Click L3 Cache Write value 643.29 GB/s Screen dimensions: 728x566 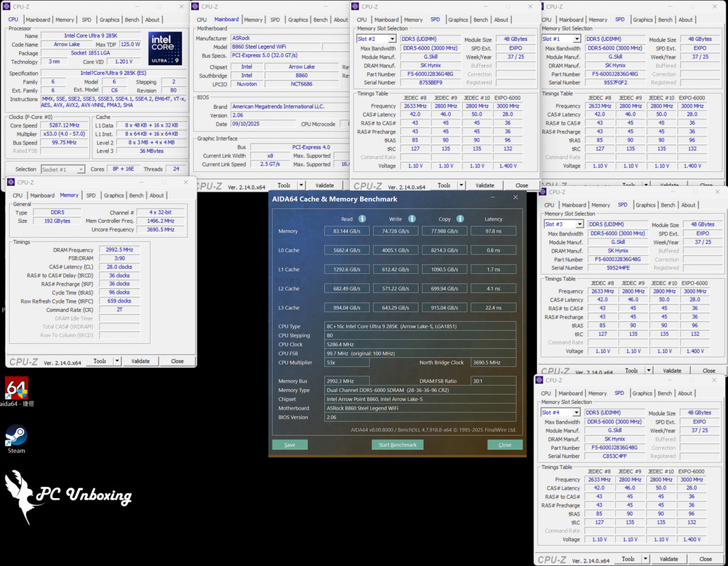(x=395, y=307)
